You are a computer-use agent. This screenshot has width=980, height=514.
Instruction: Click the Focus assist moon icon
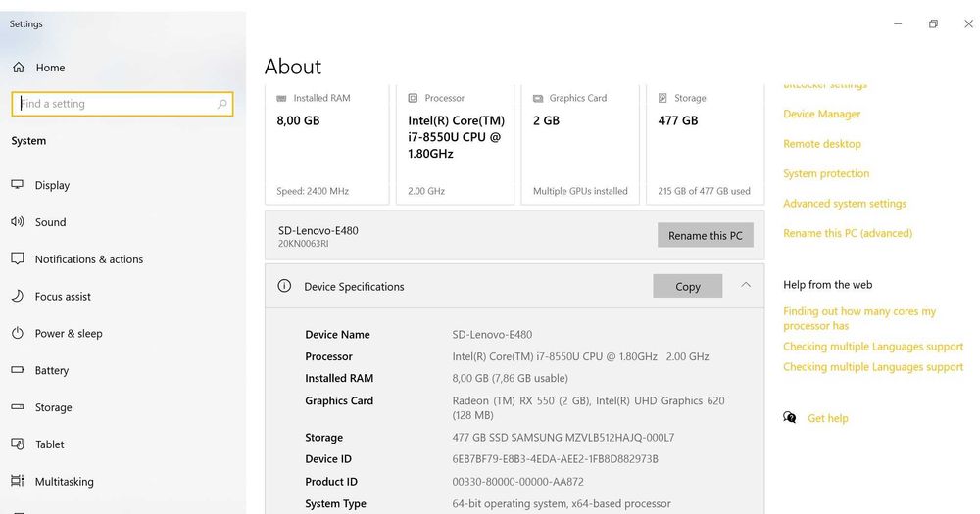[x=18, y=296]
